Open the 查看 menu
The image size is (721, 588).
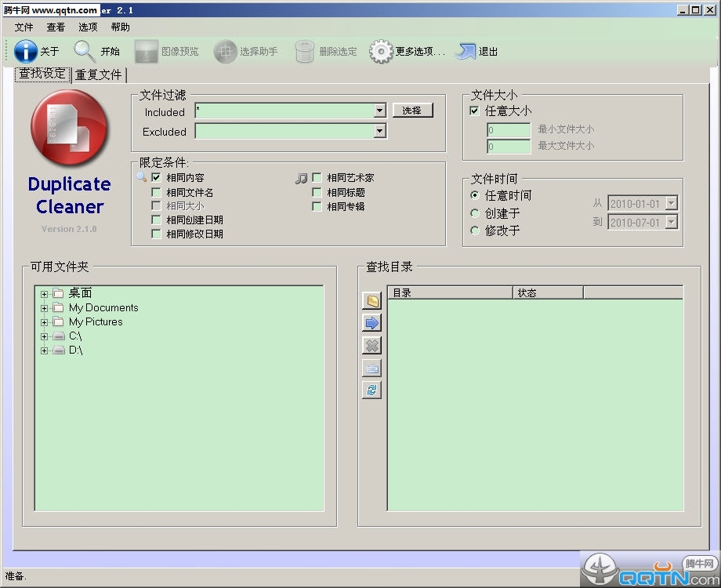56,27
